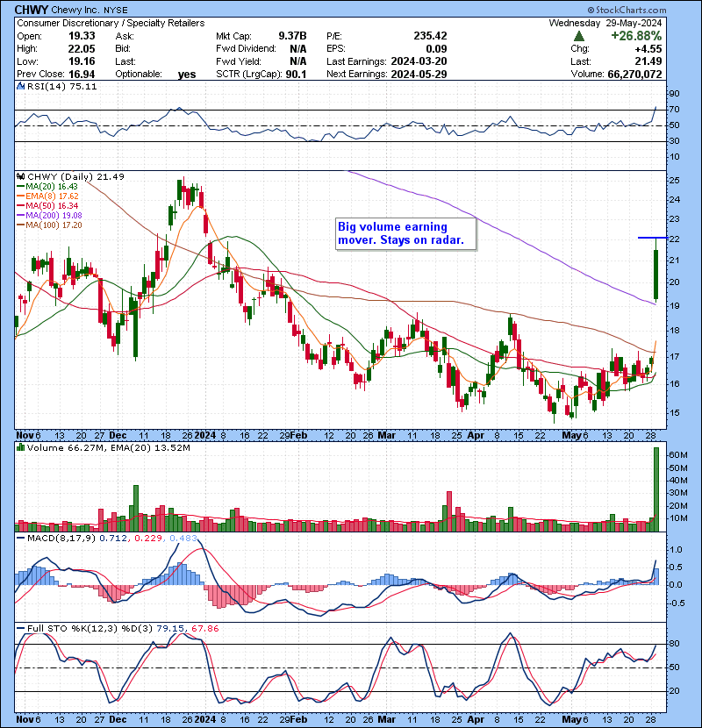
Task: Click the High price 22.05
Action: 82,49
